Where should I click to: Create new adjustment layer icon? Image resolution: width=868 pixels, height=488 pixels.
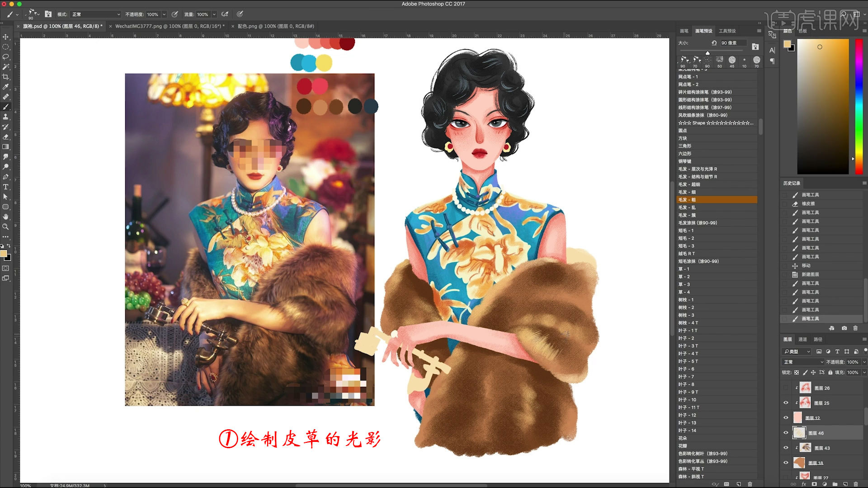pyautogui.click(x=825, y=484)
